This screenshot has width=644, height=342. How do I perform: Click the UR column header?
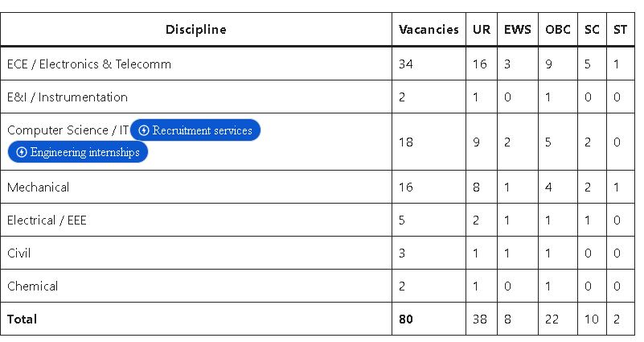[x=482, y=30]
